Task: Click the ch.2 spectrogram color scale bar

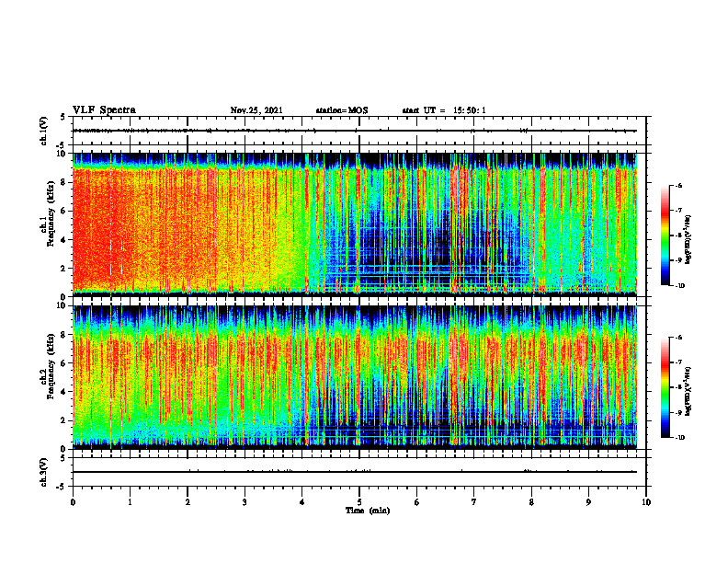Action: 665,387
